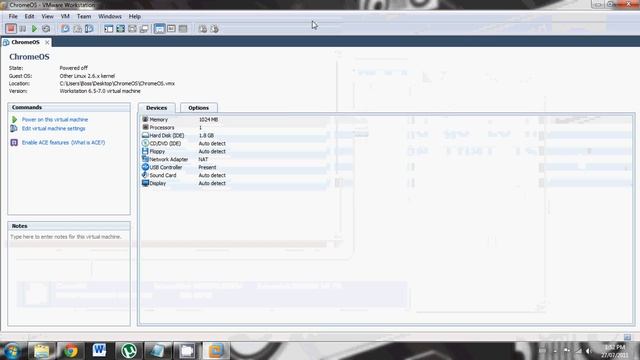Select the ChromeOS VM tab
Screen dimensions: 640x360
click(x=25, y=42)
